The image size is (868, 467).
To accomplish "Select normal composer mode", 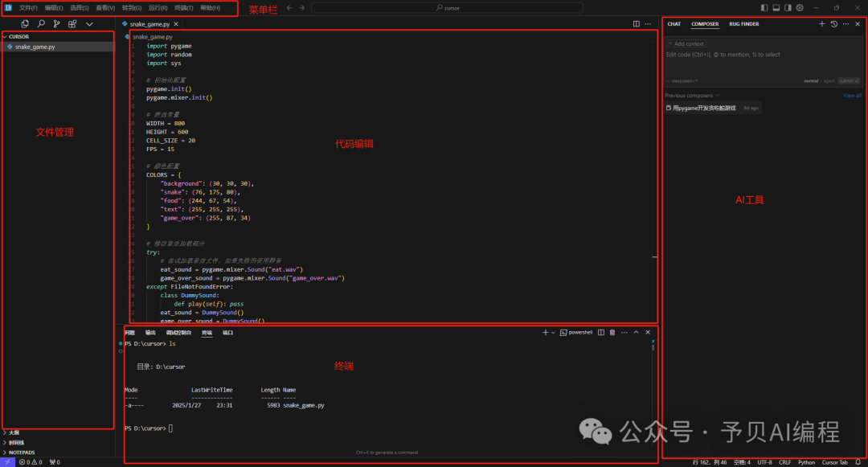I will tap(811, 81).
